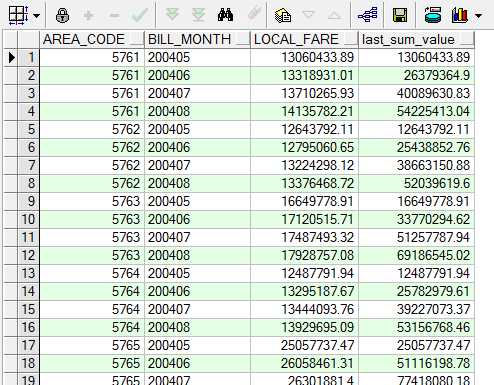Click cell 13295187.67 in LOCAL_FARE
Screen dimensions: 494x385
click(x=304, y=291)
